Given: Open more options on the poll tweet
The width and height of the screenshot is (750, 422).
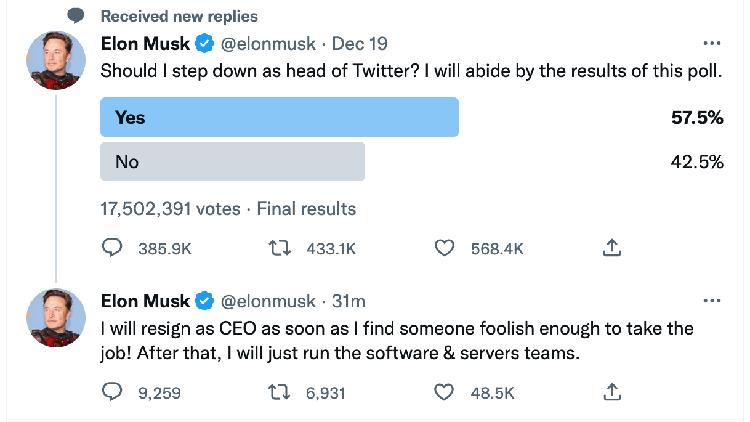Looking at the screenshot, I should point(712,44).
